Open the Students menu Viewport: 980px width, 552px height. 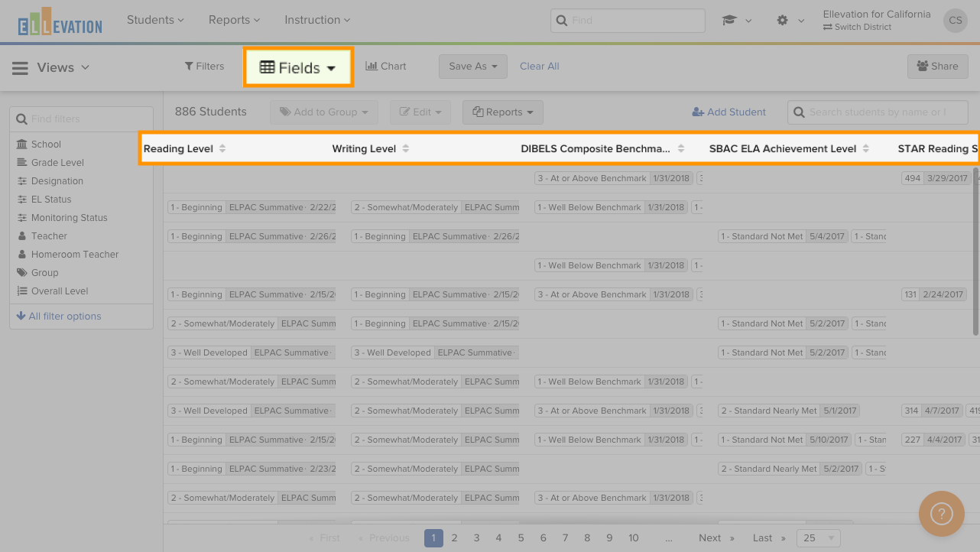(x=155, y=20)
